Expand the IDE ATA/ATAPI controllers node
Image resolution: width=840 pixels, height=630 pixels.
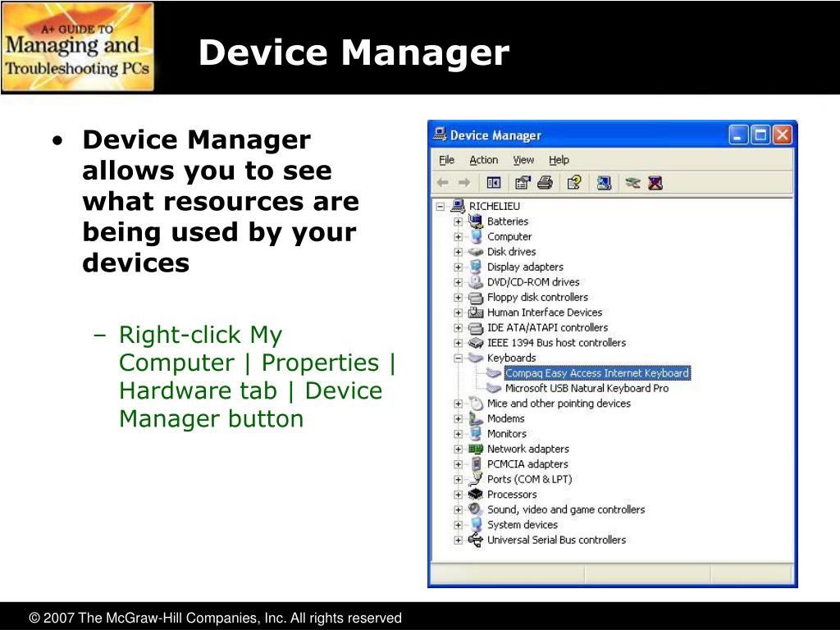pos(458,327)
